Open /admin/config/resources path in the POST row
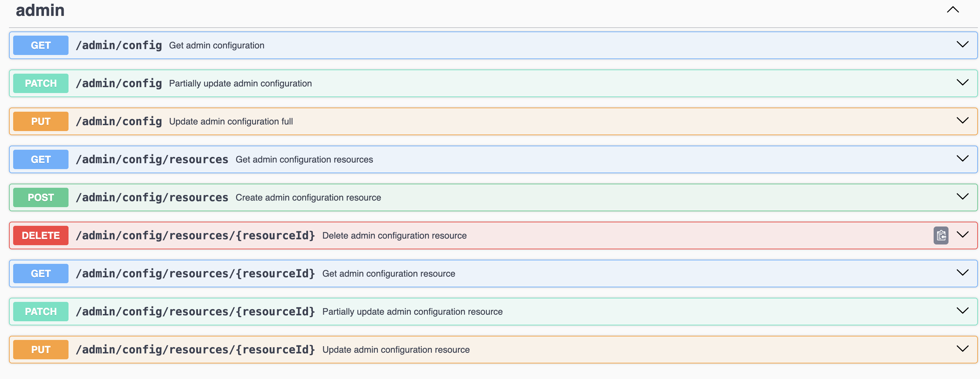Screen dimensions: 980x379 click(152, 197)
